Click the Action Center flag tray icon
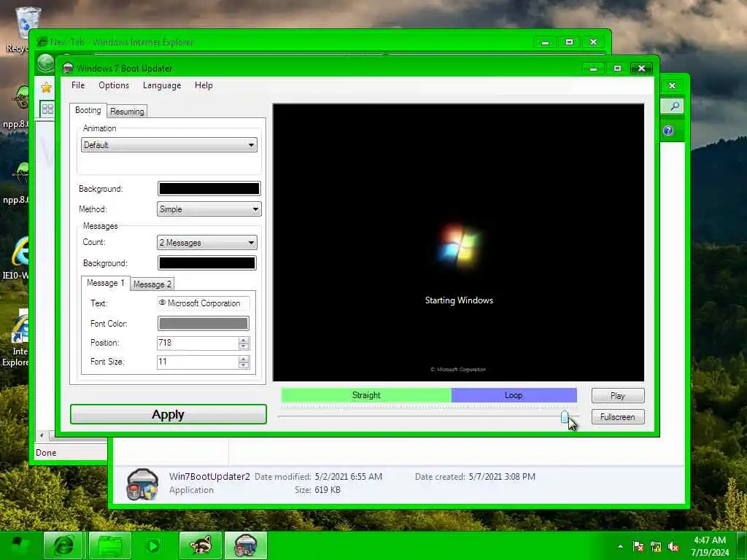The image size is (747, 560). (638, 546)
